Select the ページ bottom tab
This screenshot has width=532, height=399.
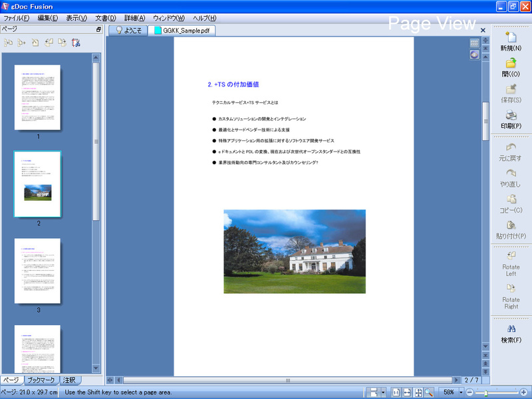(x=11, y=380)
